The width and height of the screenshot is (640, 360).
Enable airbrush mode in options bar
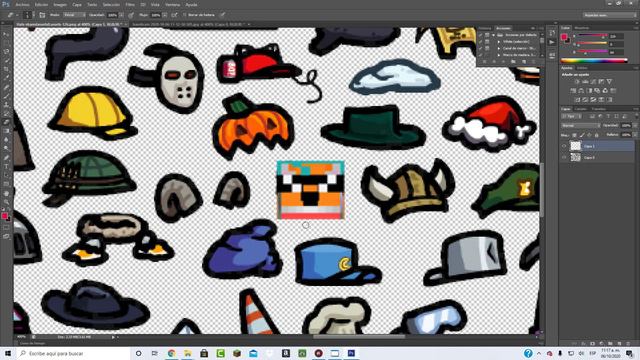pos(174,15)
